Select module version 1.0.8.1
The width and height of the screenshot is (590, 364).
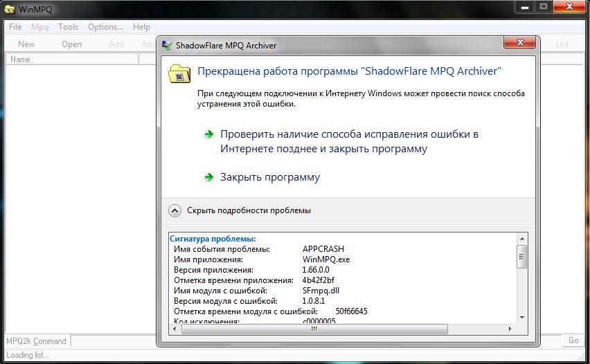314,301
